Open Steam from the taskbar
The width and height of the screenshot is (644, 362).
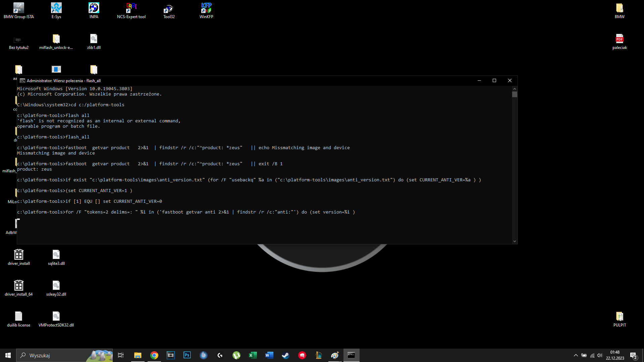tap(285, 355)
